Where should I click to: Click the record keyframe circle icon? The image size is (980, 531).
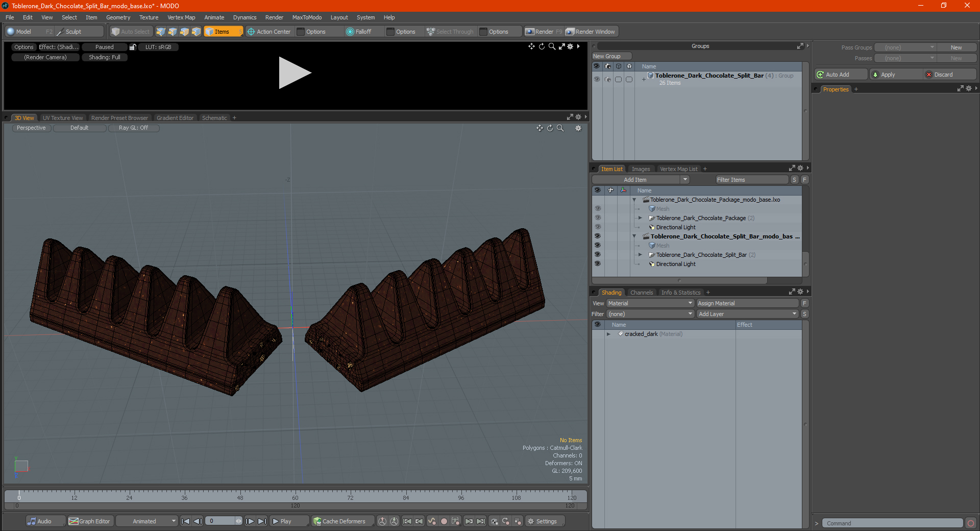[x=444, y=521]
